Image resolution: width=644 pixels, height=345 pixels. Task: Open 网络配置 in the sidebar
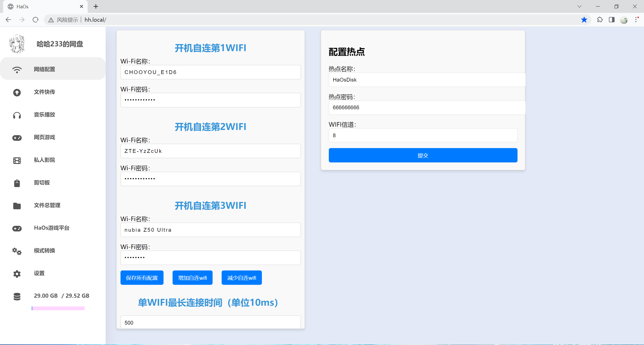click(53, 69)
